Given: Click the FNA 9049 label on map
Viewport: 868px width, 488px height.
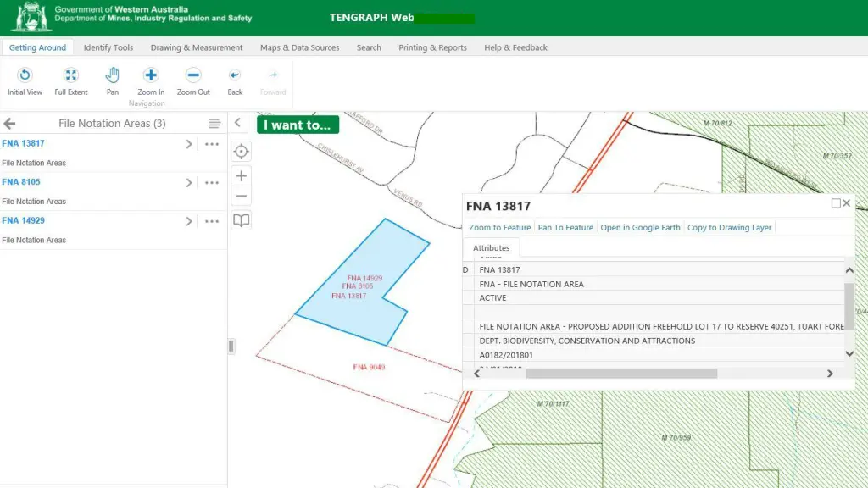Looking at the screenshot, I should click(369, 367).
